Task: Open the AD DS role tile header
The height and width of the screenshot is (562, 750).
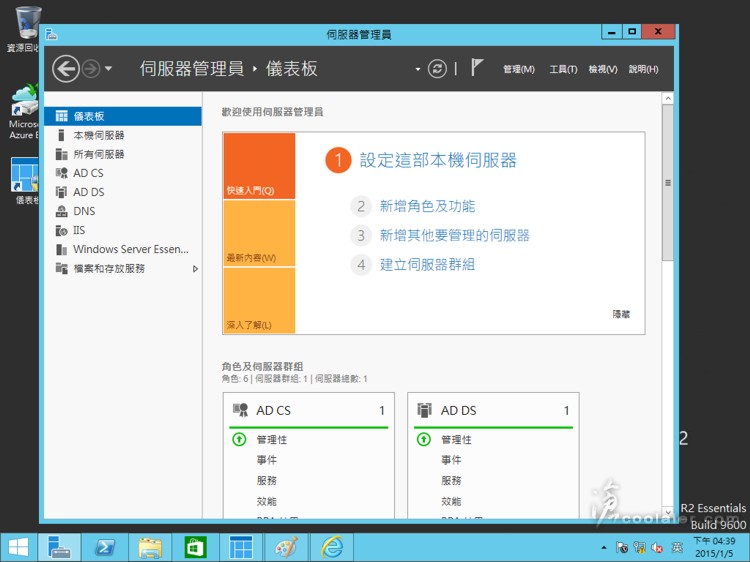Action: point(493,410)
